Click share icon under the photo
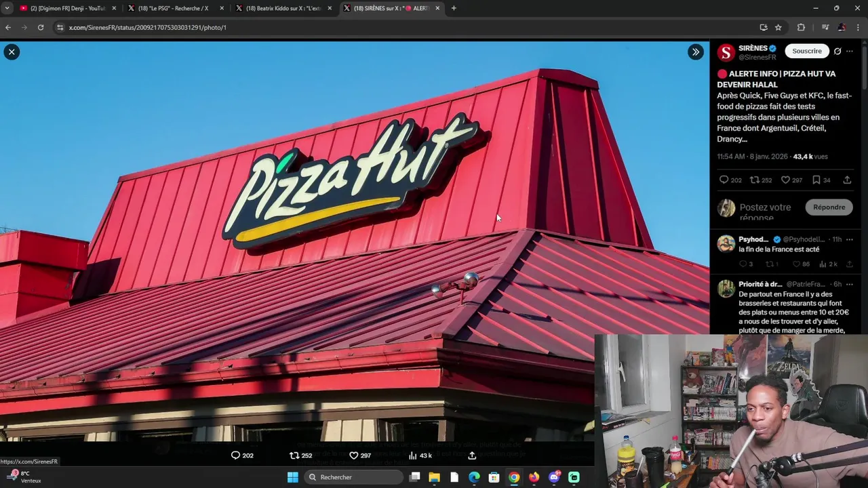The width and height of the screenshot is (868, 488). [x=472, y=455]
